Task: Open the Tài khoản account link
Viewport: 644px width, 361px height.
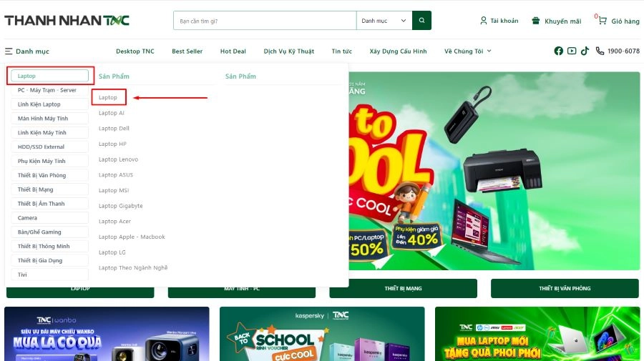Action: [x=499, y=21]
